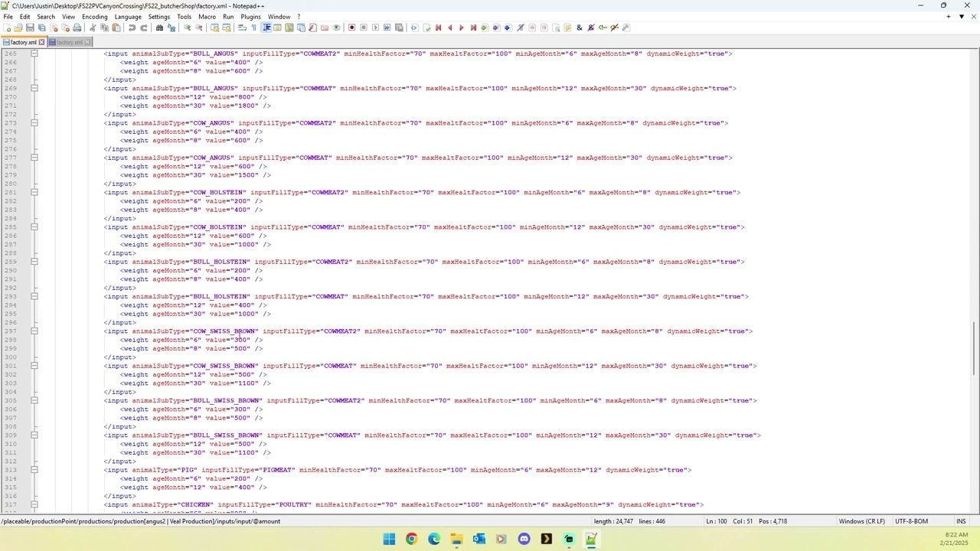Toggle the Word Wrap toolbar icon
The height and width of the screenshot is (551, 980).
[x=242, y=28]
